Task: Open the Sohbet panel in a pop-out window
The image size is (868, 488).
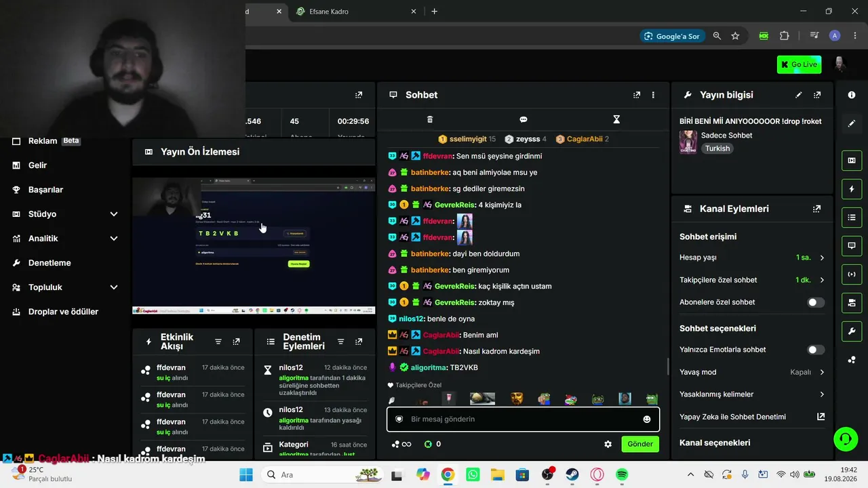Action: (636, 95)
